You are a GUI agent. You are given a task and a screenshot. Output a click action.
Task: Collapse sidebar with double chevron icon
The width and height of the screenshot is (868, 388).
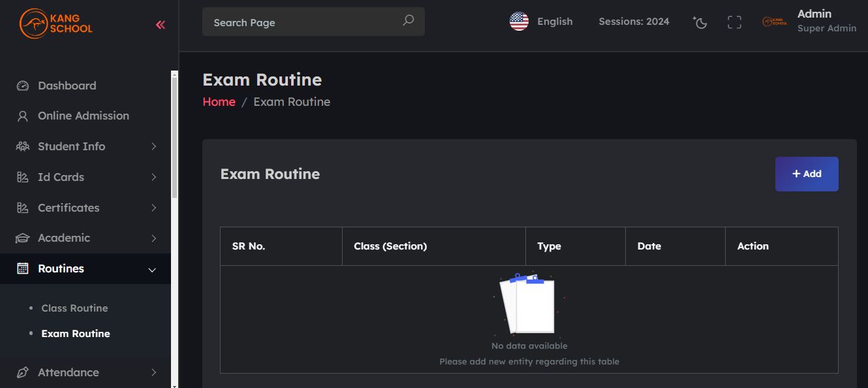pos(161,25)
